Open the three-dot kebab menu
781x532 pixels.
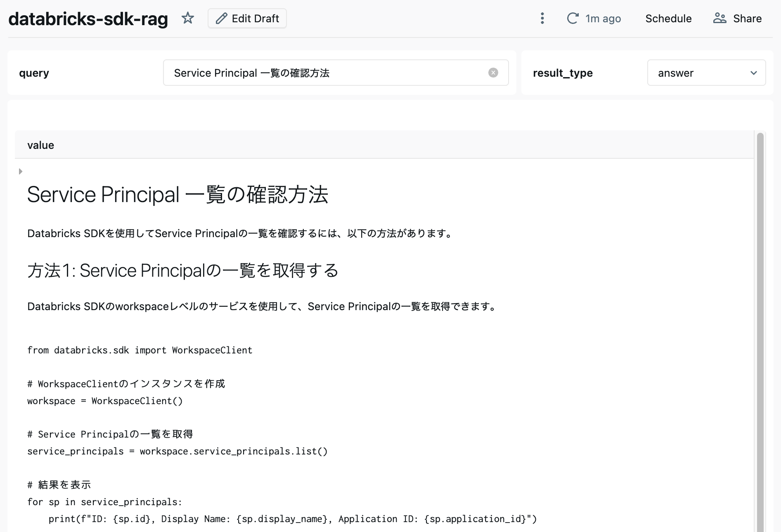click(x=542, y=18)
